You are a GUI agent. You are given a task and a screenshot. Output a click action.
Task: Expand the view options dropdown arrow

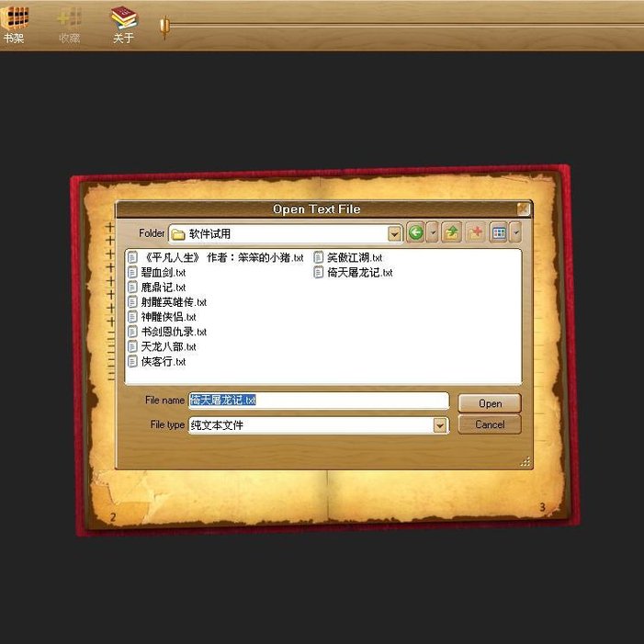(x=516, y=232)
